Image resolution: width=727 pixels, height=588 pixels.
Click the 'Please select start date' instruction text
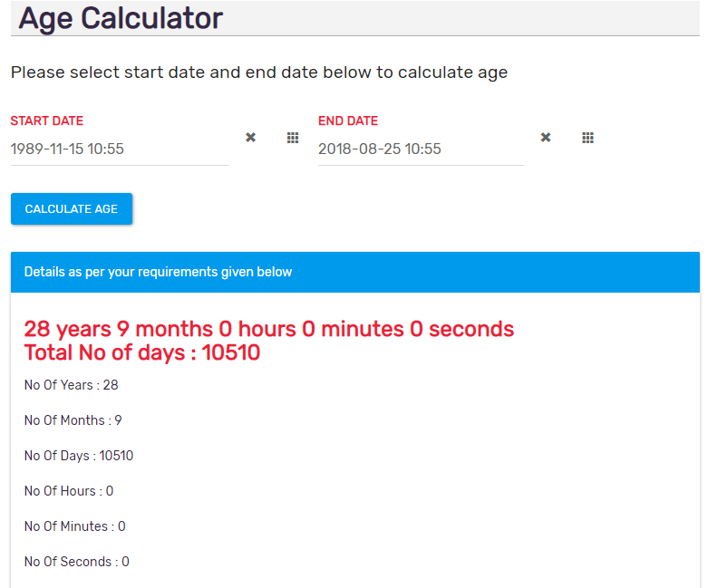point(259,72)
